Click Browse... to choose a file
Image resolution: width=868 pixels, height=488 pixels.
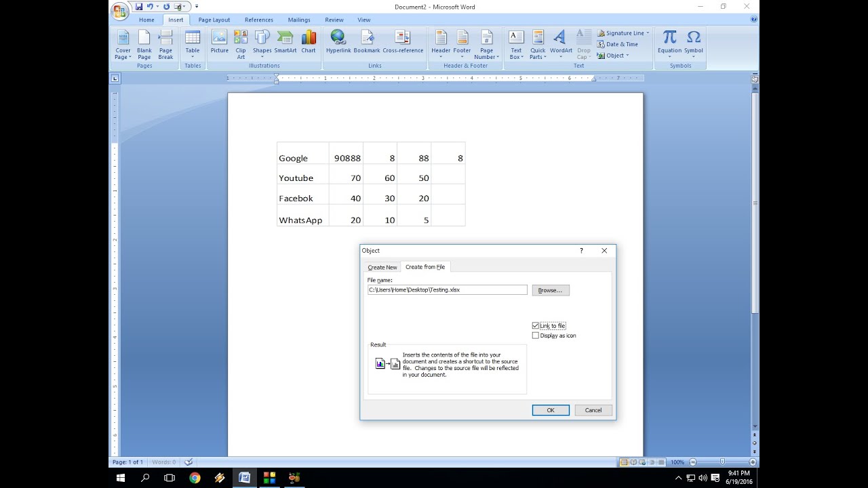551,290
